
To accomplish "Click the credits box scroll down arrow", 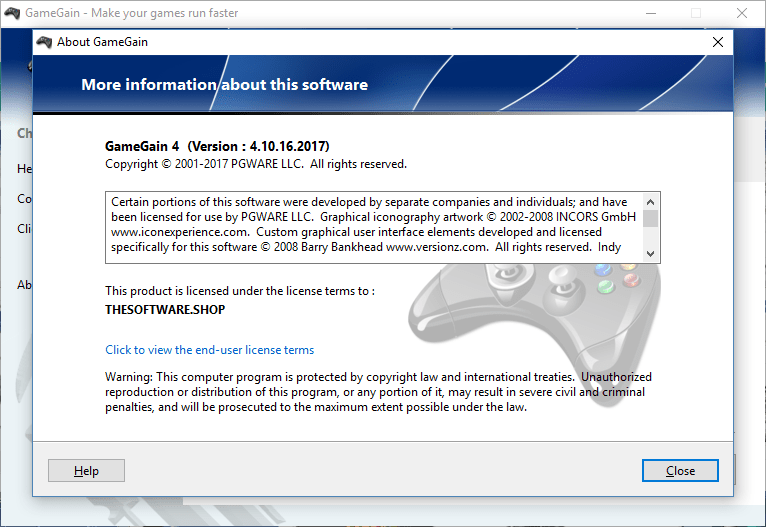I will coord(651,254).
